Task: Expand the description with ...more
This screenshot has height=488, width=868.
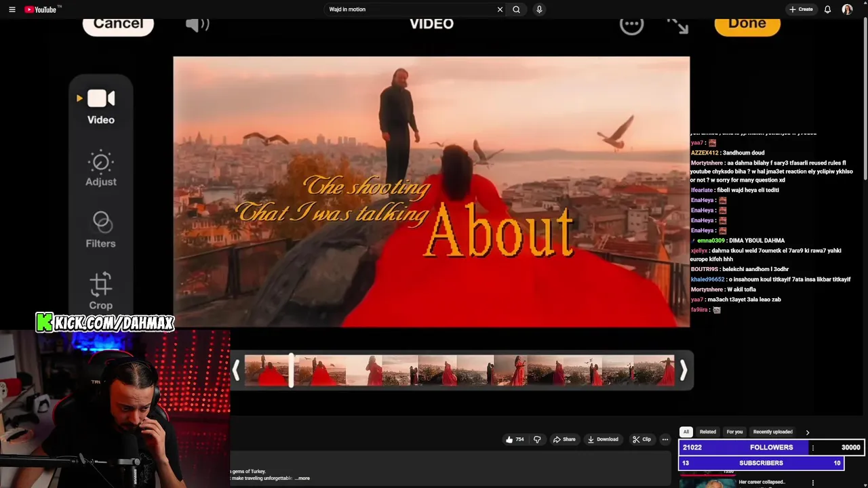Action: (x=302, y=479)
